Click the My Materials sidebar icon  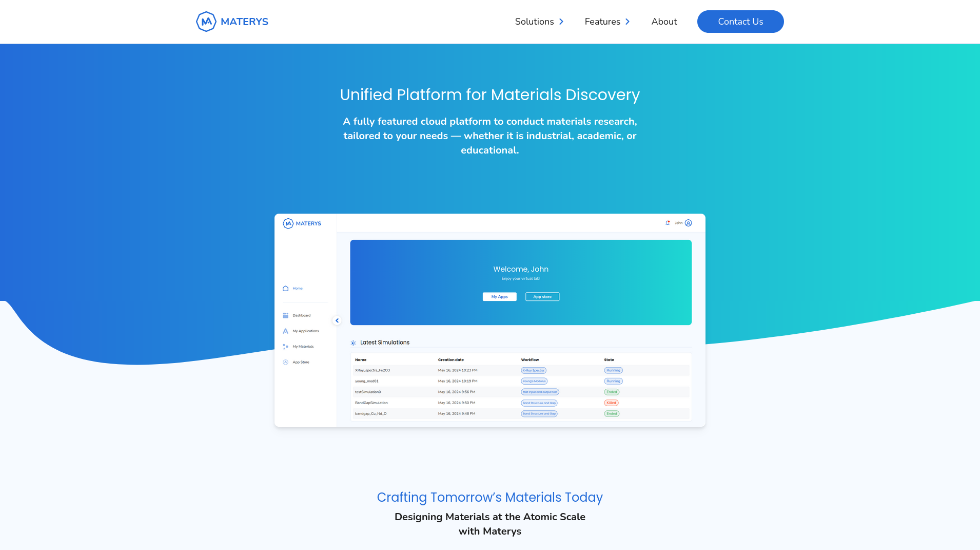286,347
